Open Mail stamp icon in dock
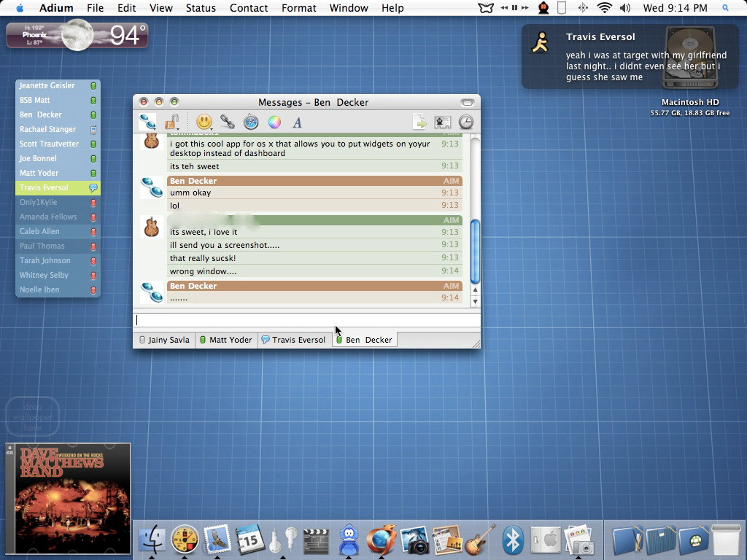Screen dimensions: 747x560 coord(217,540)
